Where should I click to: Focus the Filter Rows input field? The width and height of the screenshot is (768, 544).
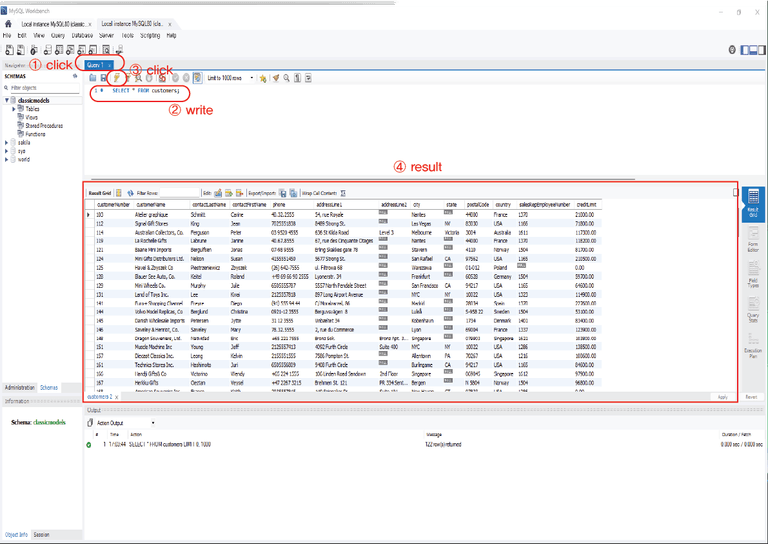(180, 193)
